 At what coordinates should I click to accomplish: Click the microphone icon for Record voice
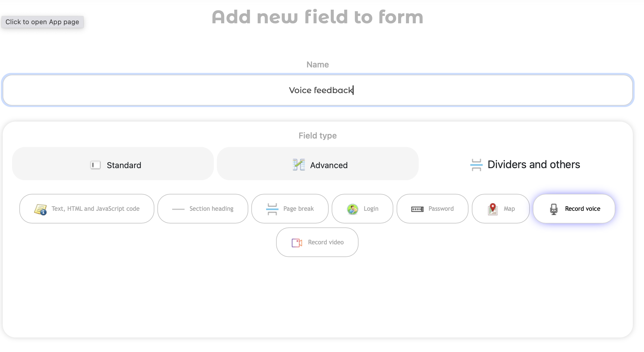click(553, 209)
